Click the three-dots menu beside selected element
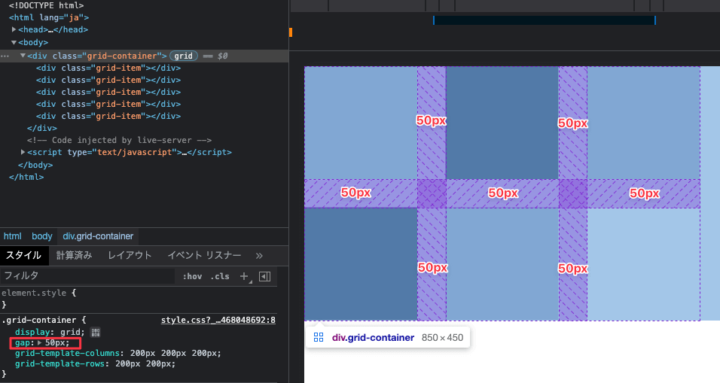The width and height of the screenshot is (720, 383). [x=5, y=56]
